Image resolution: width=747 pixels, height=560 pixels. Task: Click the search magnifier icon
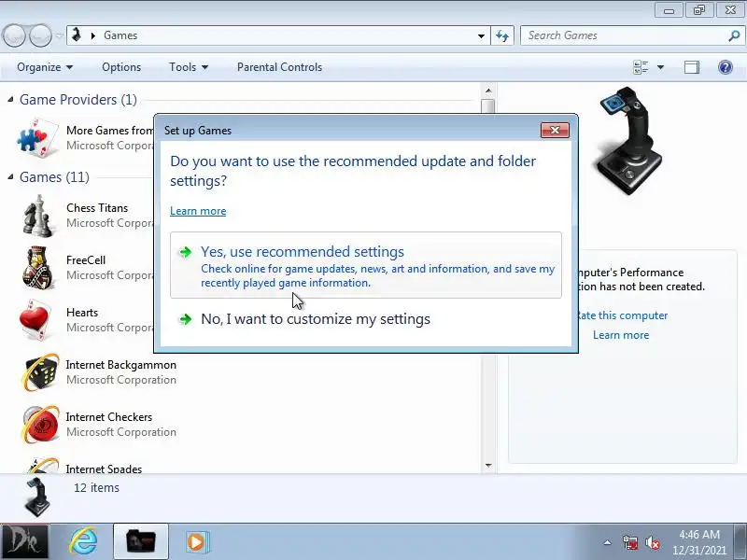coord(734,35)
